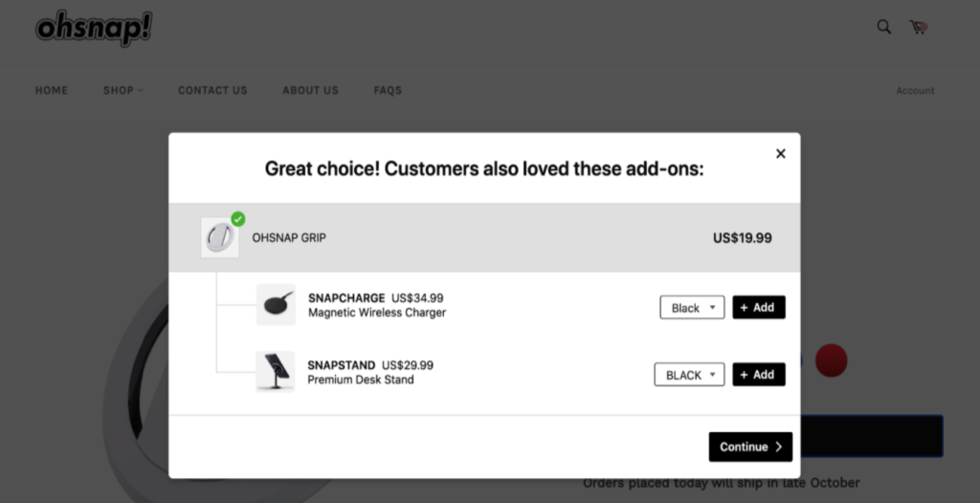Screen dimensions: 980x503
Task: Open the ABOUT US page
Action: tap(310, 91)
